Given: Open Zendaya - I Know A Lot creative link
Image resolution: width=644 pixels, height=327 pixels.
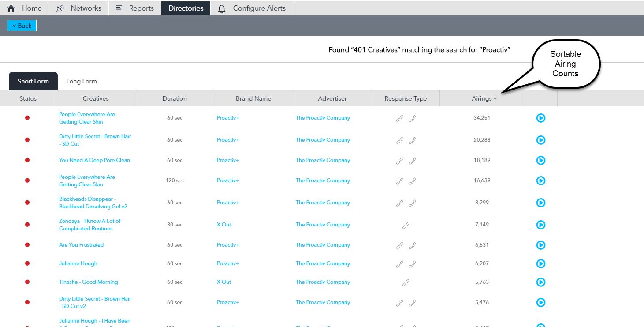Looking at the screenshot, I should point(90,225).
